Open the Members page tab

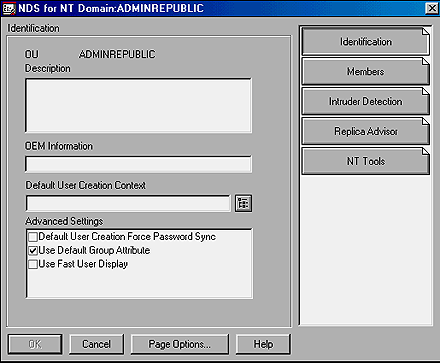pyautogui.click(x=366, y=71)
